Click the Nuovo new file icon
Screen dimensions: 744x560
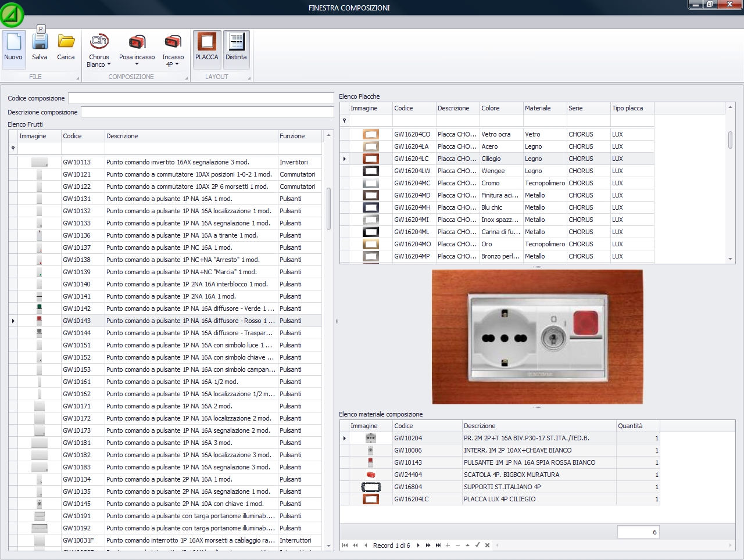13,42
